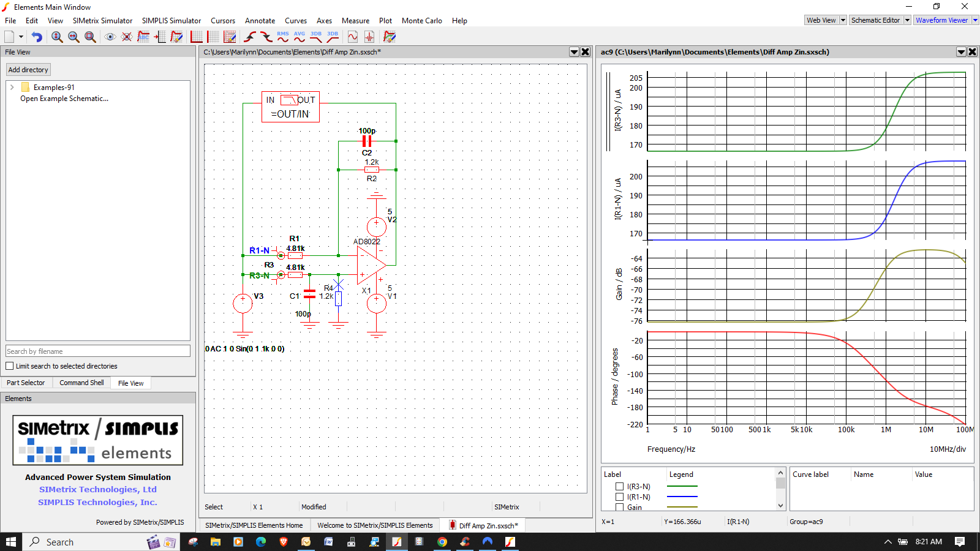Screen dimensions: 980x551
Task: Click the Windows Start button
Action: click(x=11, y=542)
